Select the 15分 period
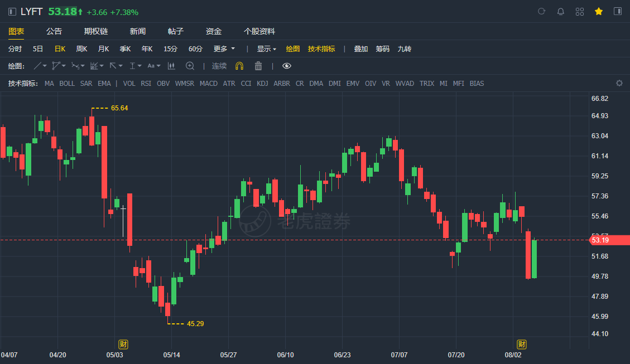This screenshot has width=630, height=364. pos(170,49)
